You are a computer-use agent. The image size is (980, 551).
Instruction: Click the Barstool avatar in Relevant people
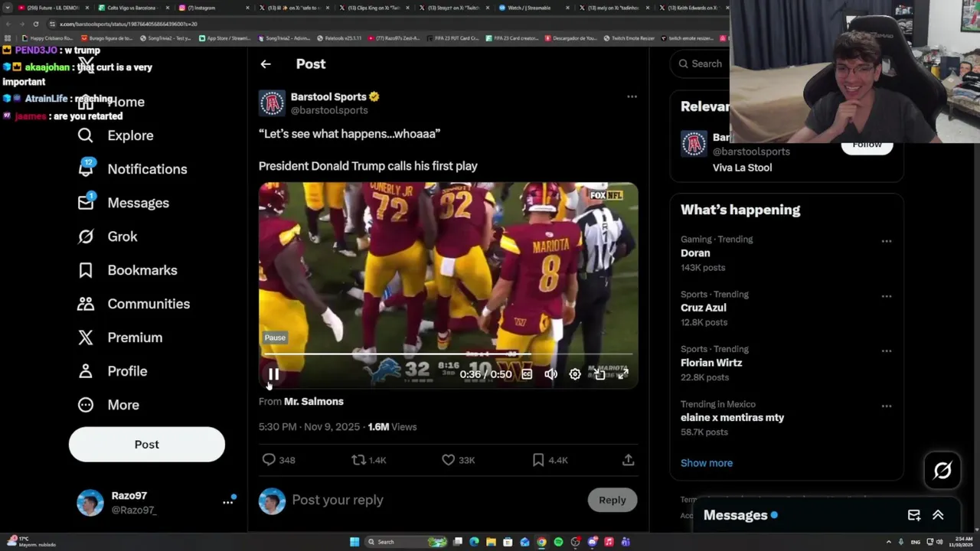click(x=694, y=144)
